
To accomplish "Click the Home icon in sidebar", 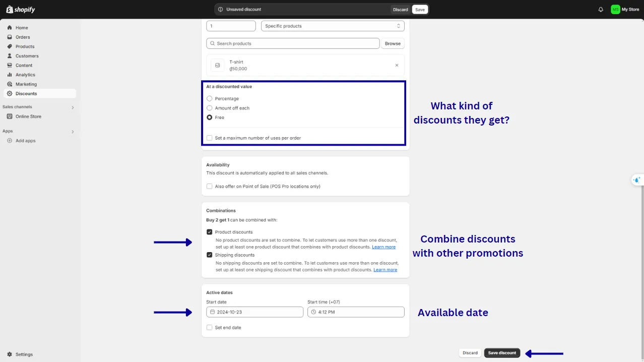I will (x=10, y=28).
